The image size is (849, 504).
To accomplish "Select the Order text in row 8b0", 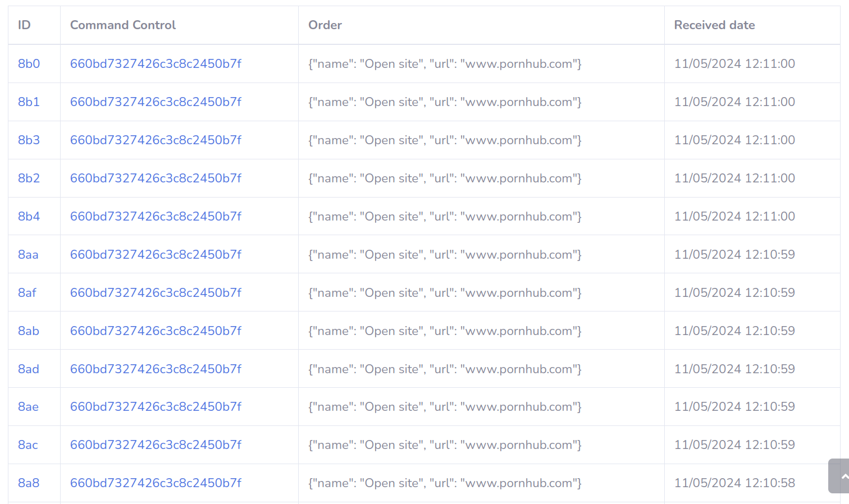I will [445, 64].
